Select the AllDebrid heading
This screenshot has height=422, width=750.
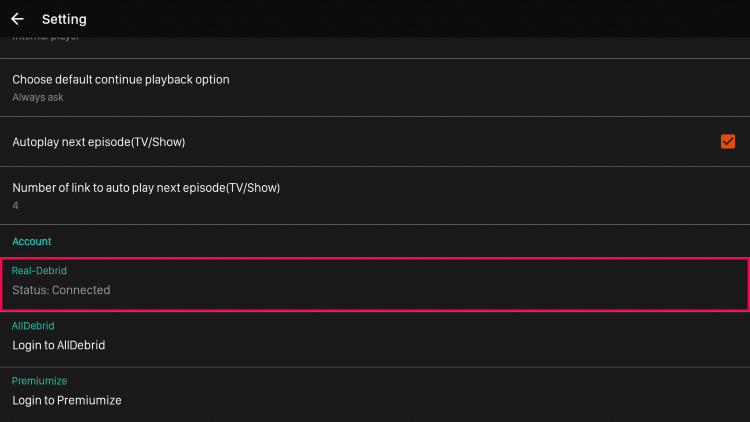pyautogui.click(x=33, y=326)
